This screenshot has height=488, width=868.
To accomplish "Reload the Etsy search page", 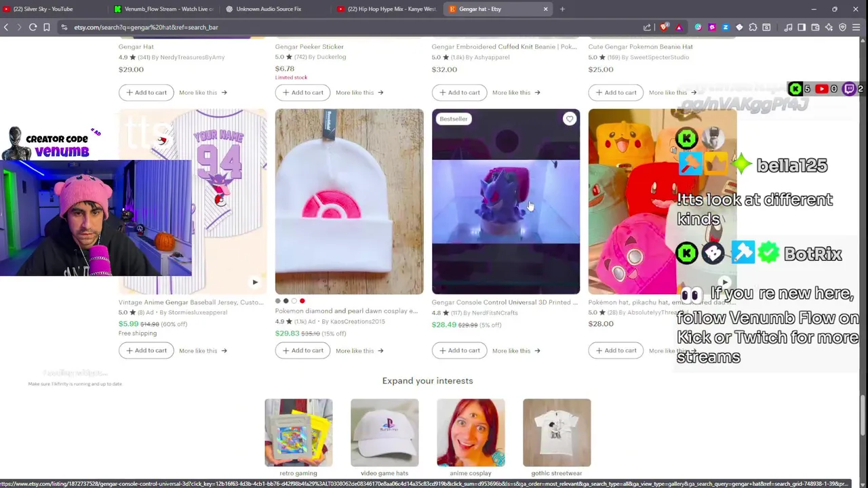I will pos(33,27).
